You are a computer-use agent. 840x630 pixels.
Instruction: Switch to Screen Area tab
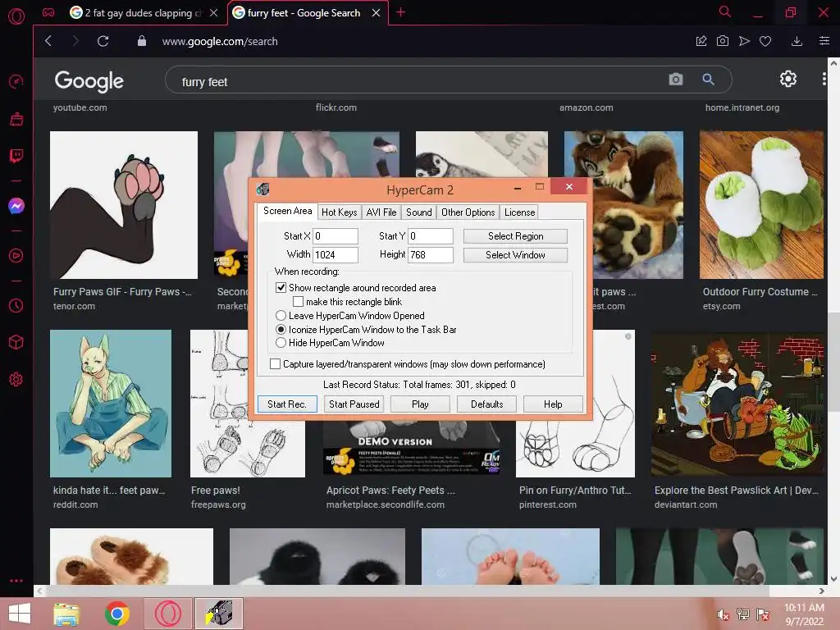[288, 211]
